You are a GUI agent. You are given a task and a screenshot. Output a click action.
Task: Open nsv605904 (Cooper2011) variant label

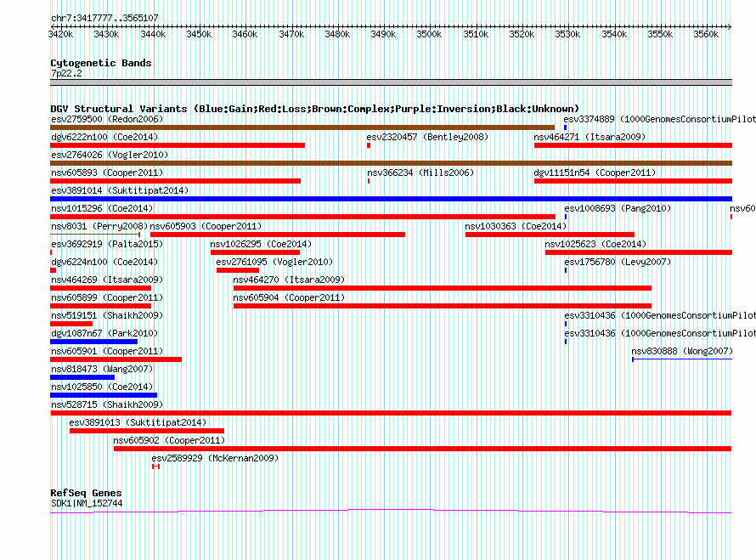pyautogui.click(x=289, y=297)
